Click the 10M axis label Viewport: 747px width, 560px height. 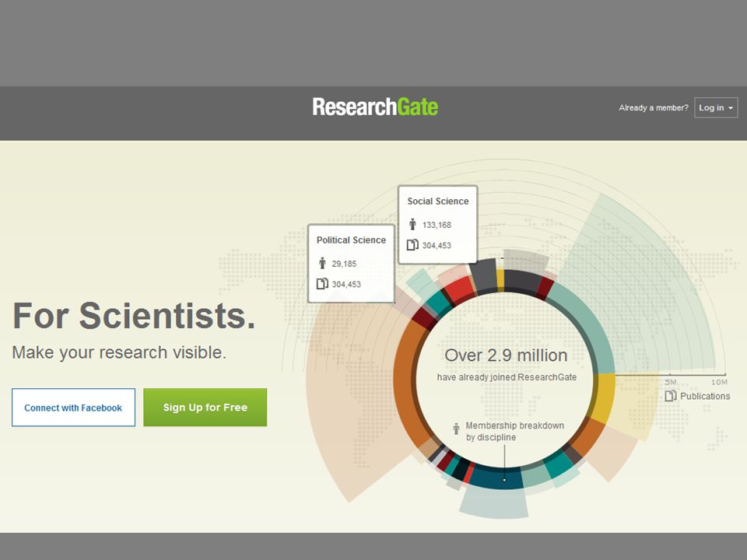point(719,382)
